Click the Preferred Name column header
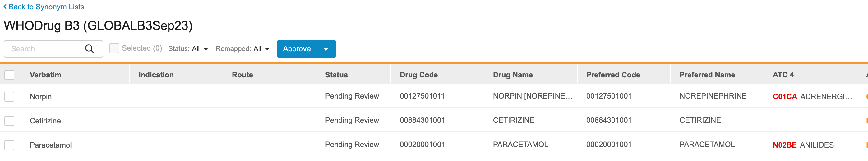Viewport: 868px width, 161px height. coord(707,75)
